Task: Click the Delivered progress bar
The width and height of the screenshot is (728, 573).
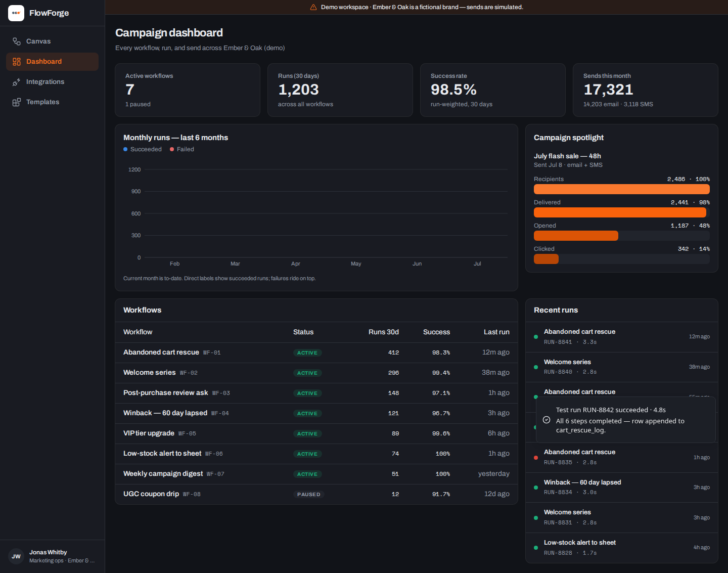Action: (622, 212)
